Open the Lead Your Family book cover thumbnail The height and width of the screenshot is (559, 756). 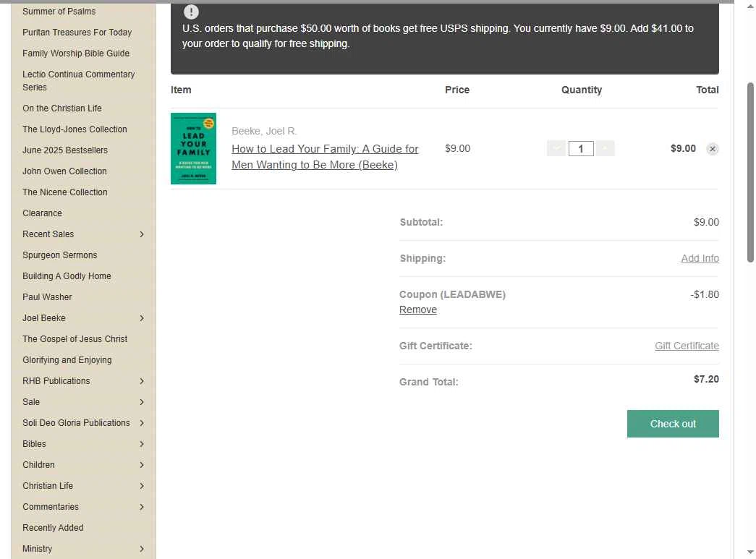[x=193, y=148]
